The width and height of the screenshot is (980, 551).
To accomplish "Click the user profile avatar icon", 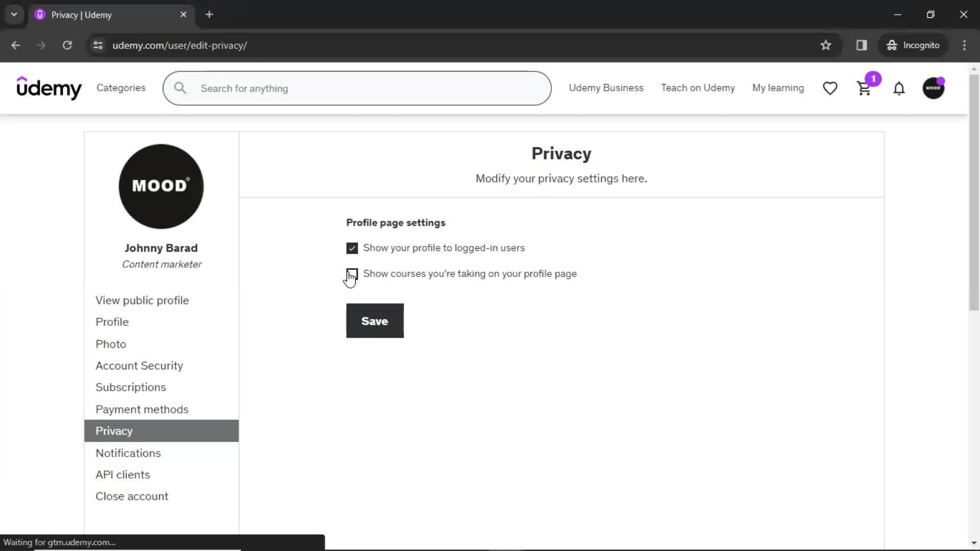I will coord(934,88).
